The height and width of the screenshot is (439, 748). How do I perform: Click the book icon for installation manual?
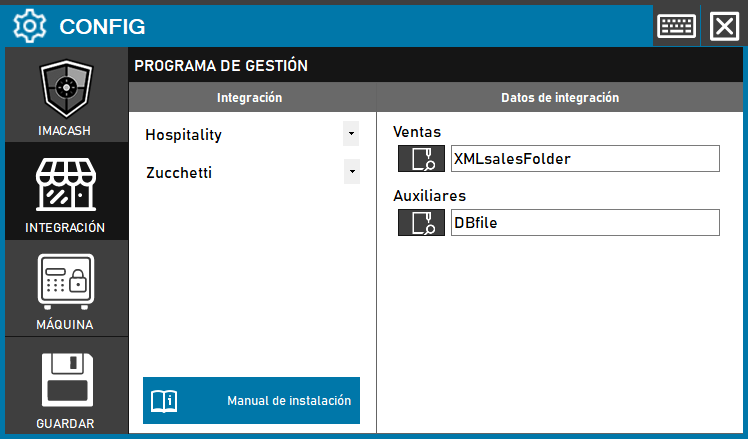point(163,401)
